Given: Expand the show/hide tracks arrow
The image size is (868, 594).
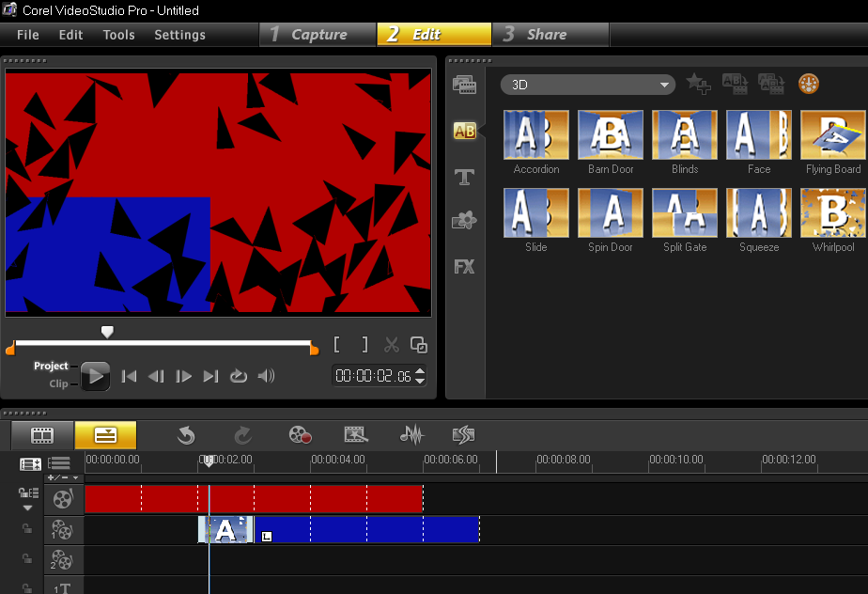Looking at the screenshot, I should 28,508.
